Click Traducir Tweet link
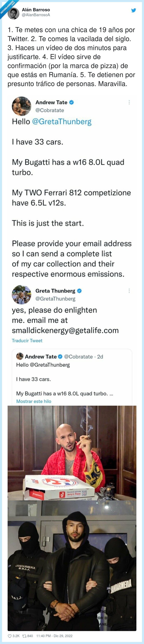The height and width of the screenshot is (644, 144). point(27,341)
